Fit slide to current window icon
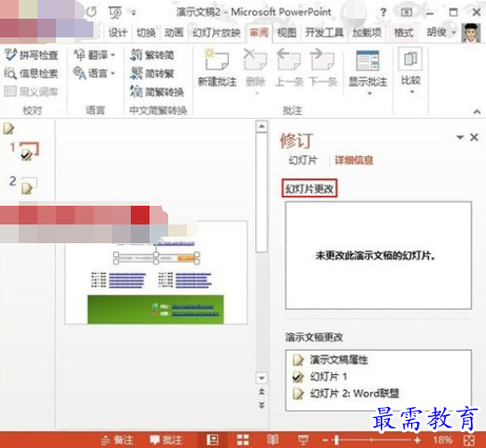 (469, 441)
